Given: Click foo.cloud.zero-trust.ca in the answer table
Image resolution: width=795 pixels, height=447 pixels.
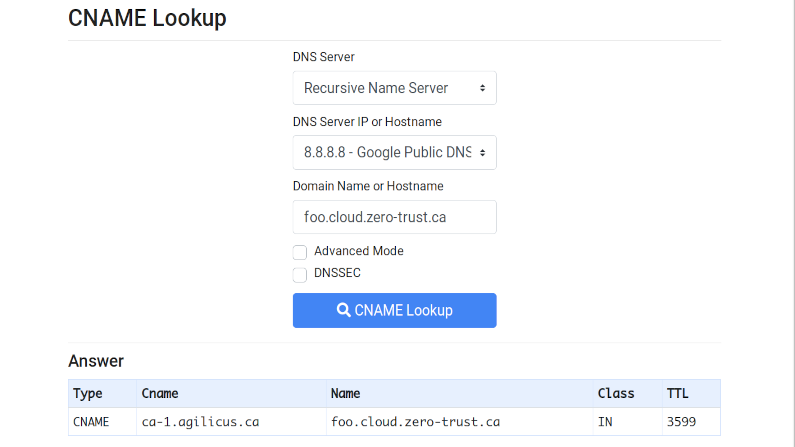Looking at the screenshot, I should (415, 422).
